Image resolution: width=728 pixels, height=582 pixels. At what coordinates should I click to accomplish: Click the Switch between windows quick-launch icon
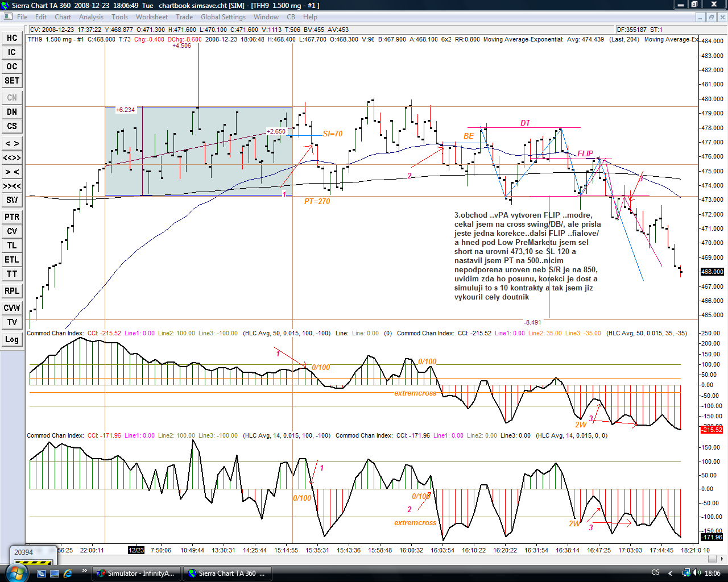pyautogui.click(x=42, y=573)
